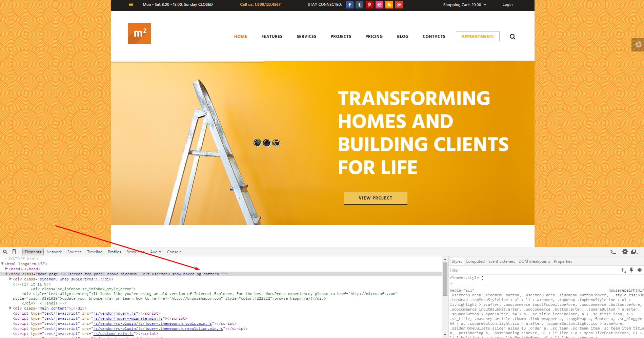Click the Styles Filter input field
This screenshot has height=338, width=644.
click(x=532, y=270)
